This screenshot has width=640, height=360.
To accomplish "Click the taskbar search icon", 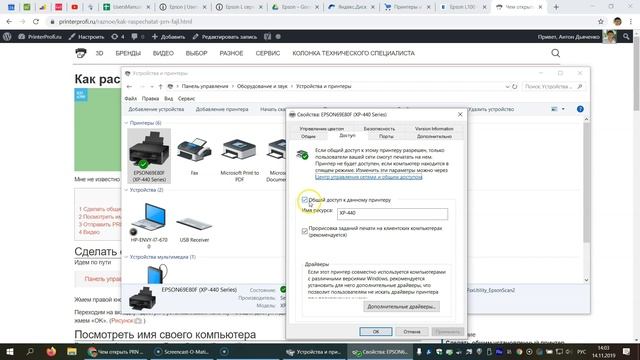I will point(30,351).
